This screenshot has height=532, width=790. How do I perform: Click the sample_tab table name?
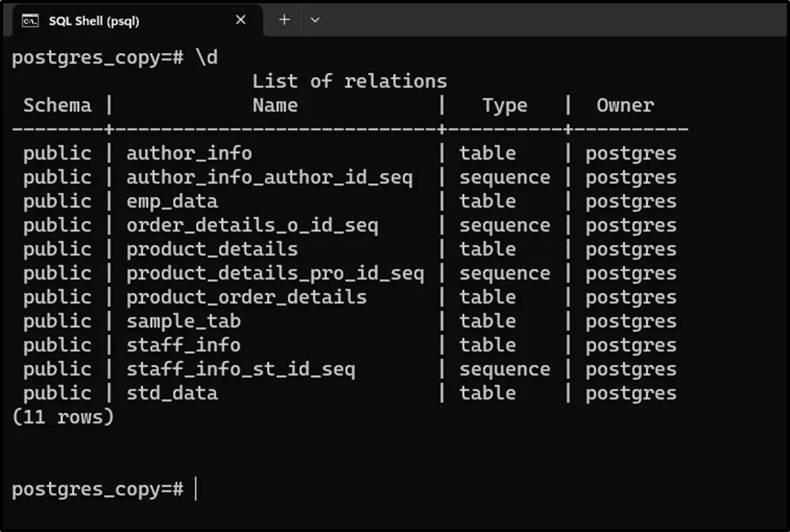[183, 321]
